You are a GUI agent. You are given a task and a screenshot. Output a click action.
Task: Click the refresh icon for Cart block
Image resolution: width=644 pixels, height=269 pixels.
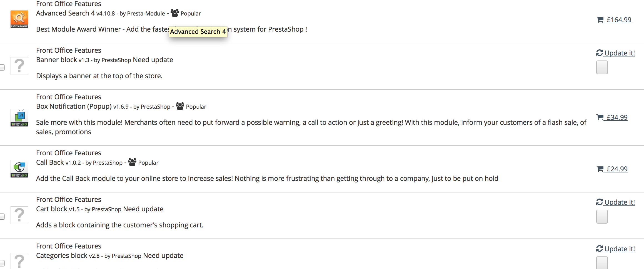(600, 202)
